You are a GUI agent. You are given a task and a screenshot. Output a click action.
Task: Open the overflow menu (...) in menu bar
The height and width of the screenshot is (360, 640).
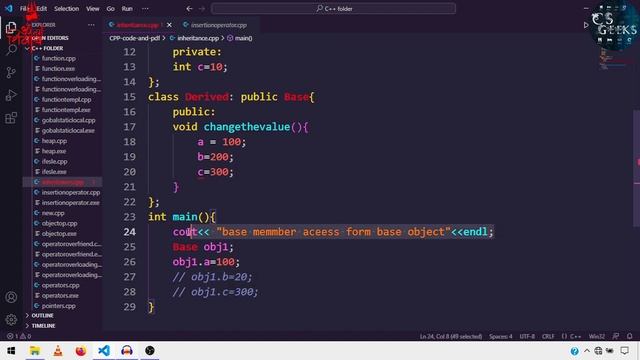145,9
